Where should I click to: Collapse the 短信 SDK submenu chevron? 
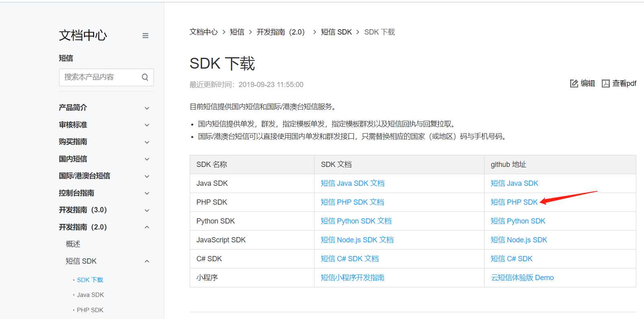point(147,261)
